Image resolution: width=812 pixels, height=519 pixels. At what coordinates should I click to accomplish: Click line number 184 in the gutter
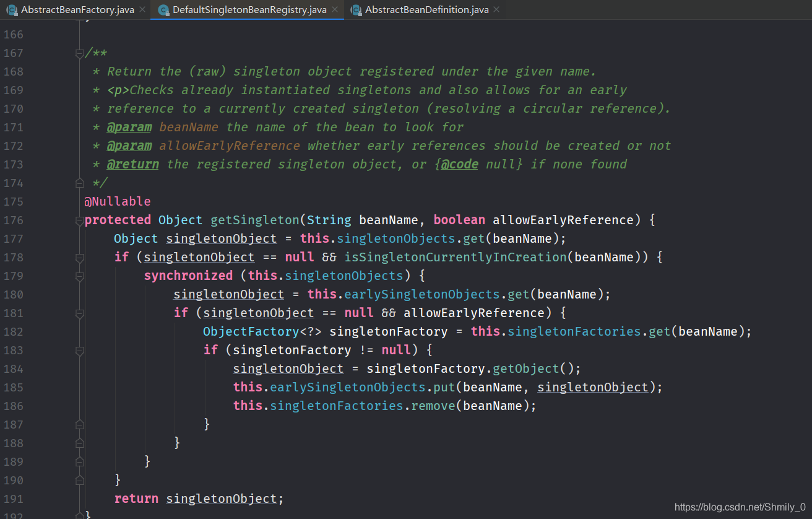(13, 369)
